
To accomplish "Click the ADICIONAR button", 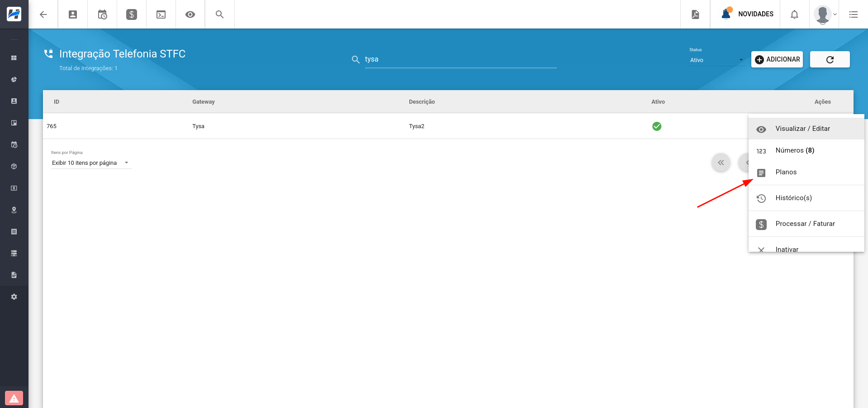I will (777, 59).
